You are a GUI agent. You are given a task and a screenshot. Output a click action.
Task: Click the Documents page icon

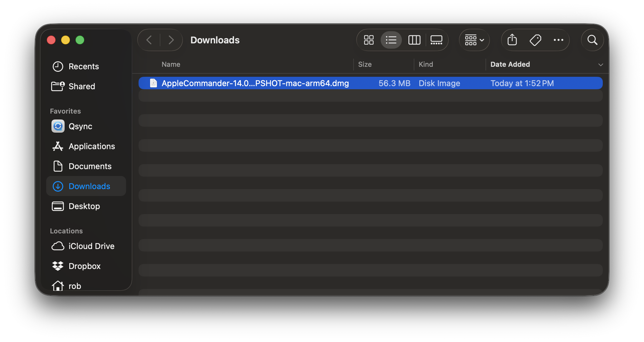coord(58,166)
